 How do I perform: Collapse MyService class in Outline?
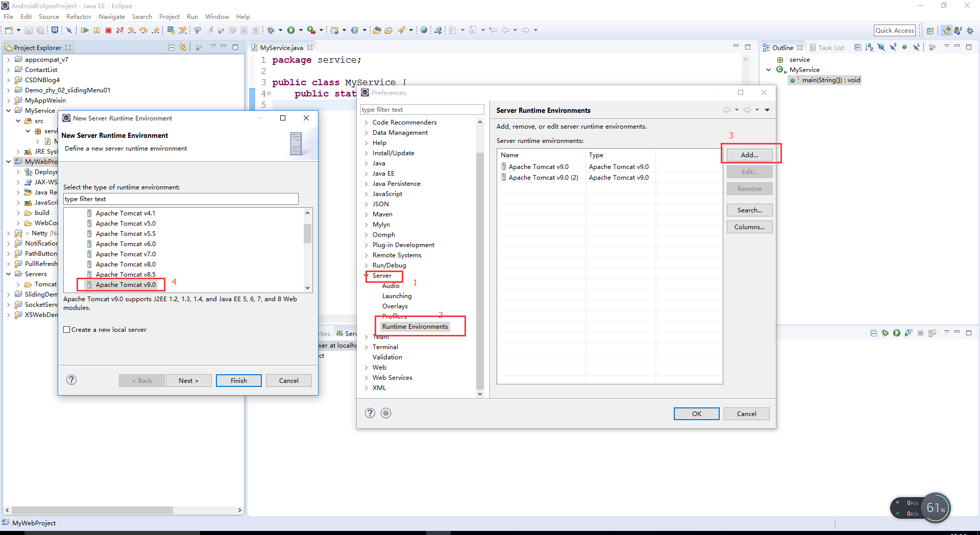[769, 70]
